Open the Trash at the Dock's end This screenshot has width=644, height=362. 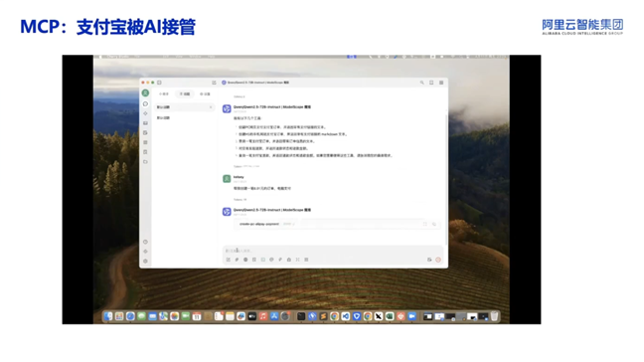tap(495, 316)
